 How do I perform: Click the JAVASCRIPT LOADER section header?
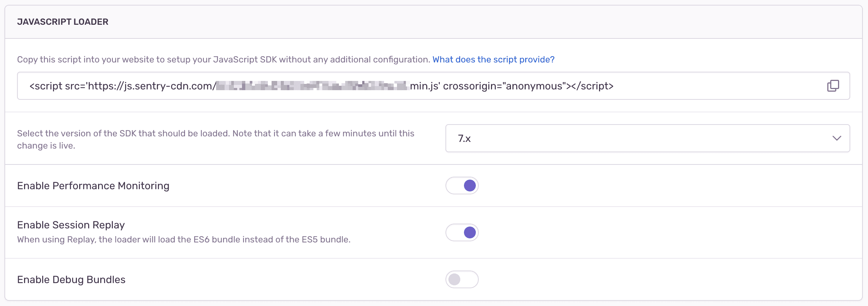63,21
